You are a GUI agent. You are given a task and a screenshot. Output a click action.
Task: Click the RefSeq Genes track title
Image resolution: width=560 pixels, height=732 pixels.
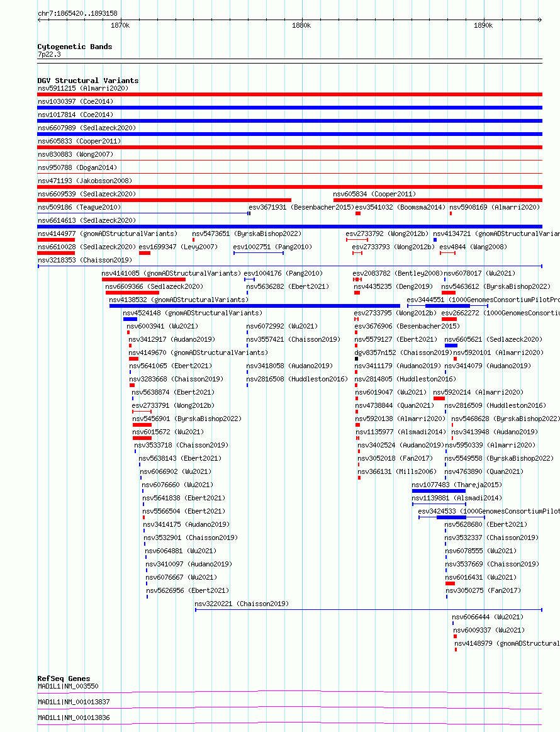[x=64, y=679]
